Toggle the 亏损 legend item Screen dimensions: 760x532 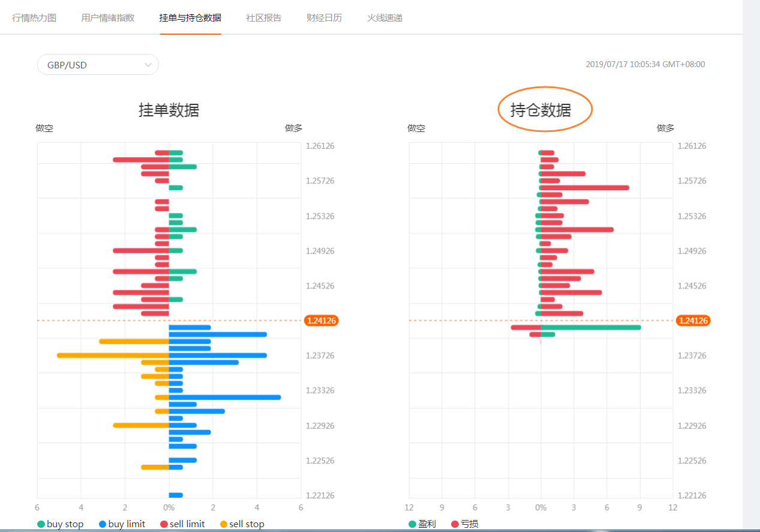[465, 524]
